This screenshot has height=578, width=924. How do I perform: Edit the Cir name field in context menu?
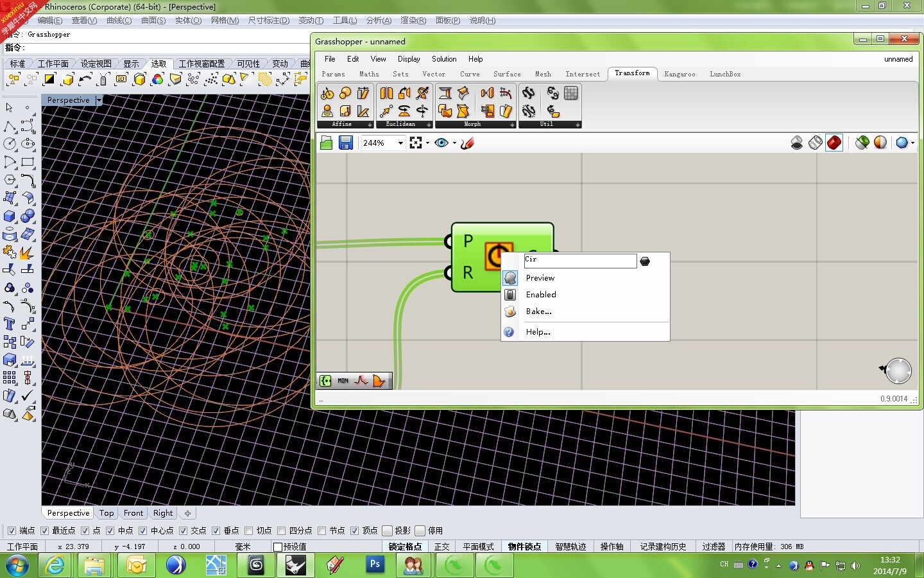[x=581, y=260]
